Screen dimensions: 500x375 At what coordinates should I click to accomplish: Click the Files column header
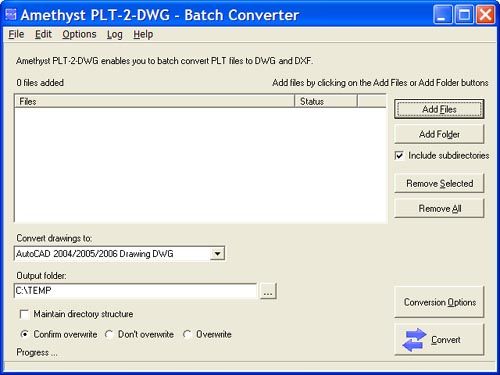[155, 101]
